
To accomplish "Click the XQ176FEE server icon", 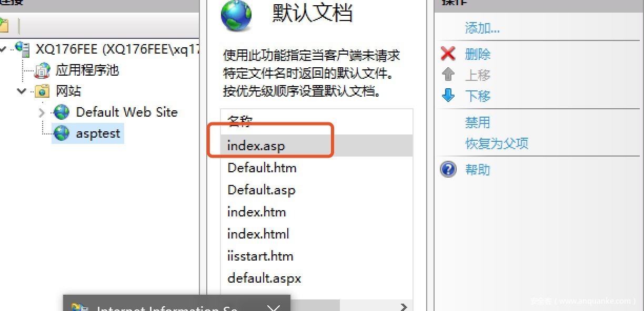I will point(23,49).
